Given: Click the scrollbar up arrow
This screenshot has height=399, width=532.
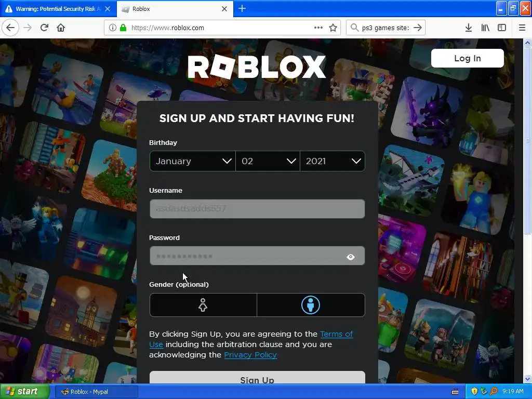Looking at the screenshot, I should click(527, 43).
